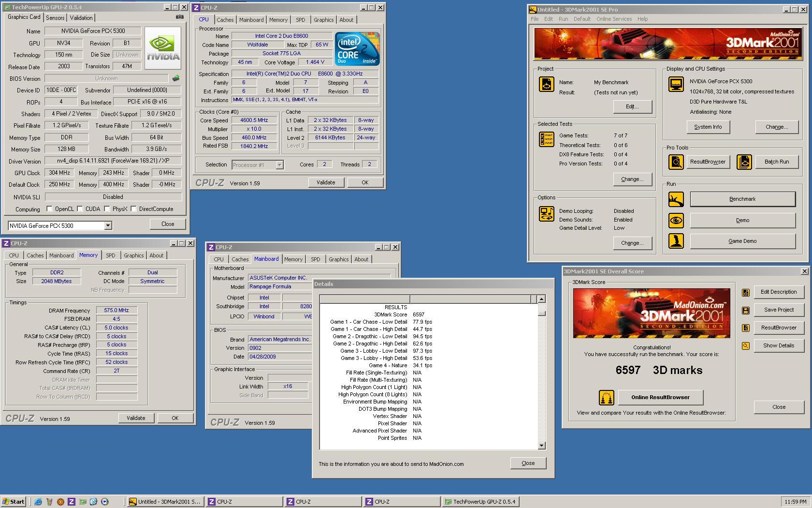The width and height of the screenshot is (812, 508).
Task: Click the System Info button
Action: pos(708,127)
